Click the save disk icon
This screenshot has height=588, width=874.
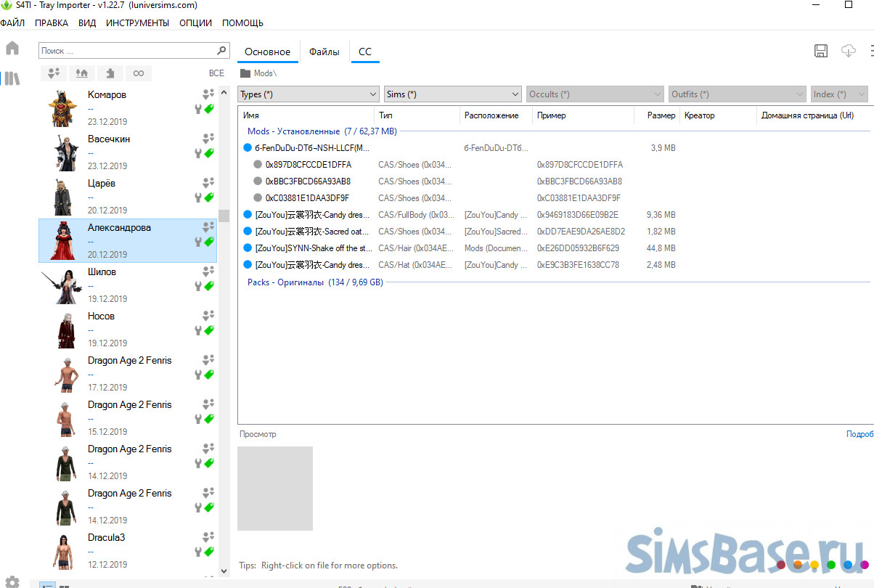[x=821, y=51]
